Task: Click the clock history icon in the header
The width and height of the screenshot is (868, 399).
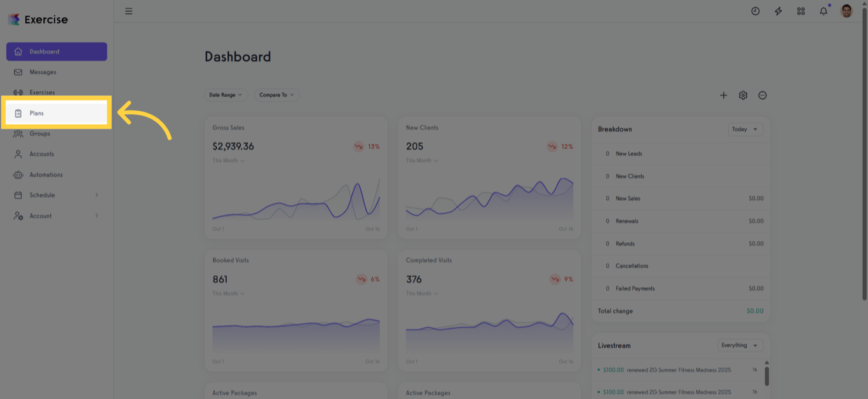Action: (x=755, y=11)
